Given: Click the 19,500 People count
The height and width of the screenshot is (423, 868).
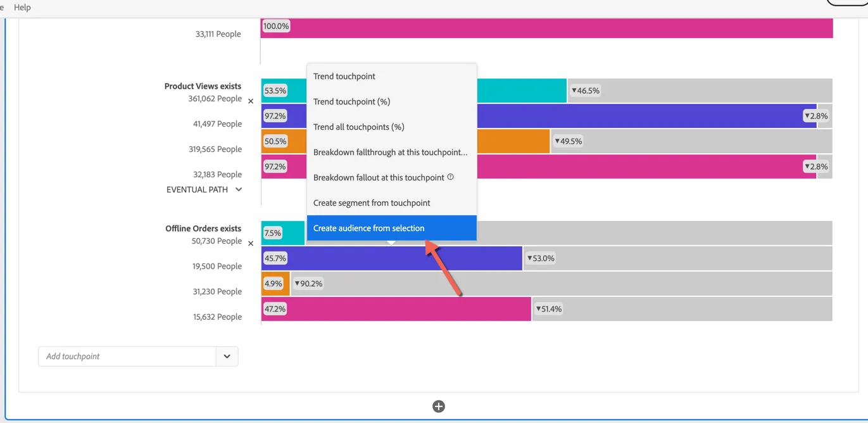Looking at the screenshot, I should pos(217,267).
